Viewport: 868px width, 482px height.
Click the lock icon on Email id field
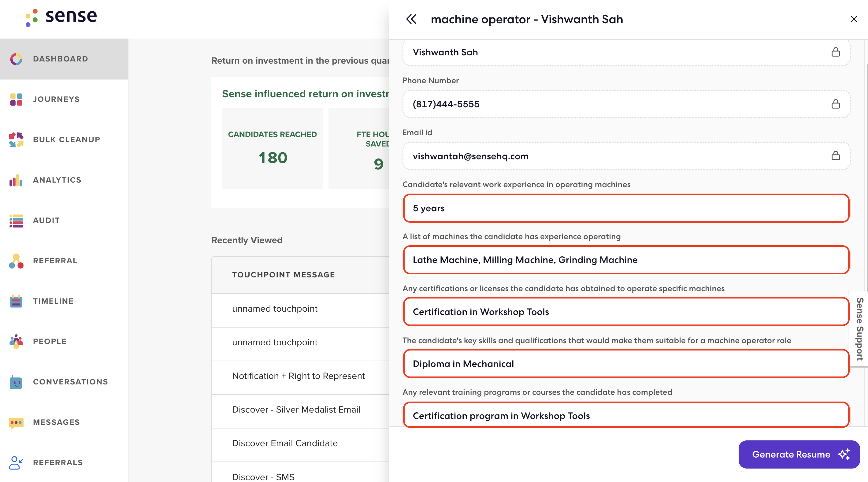(x=835, y=156)
